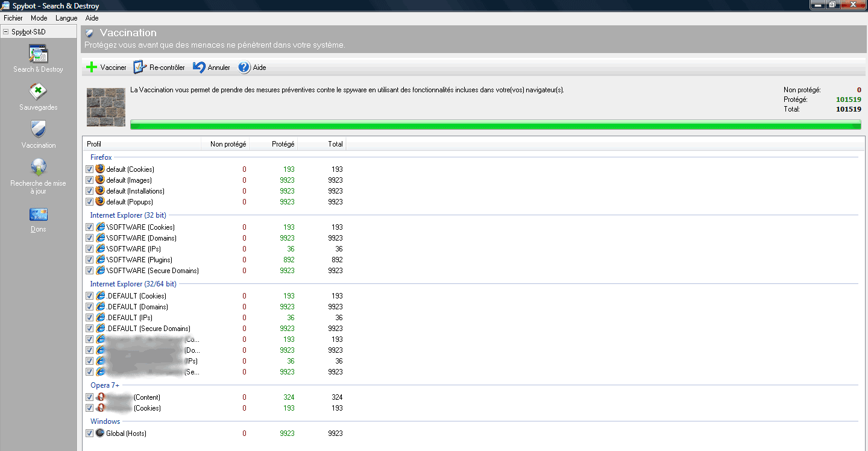Click Firefox icon of default (Installations)
The width and height of the screenshot is (868, 451).
tap(100, 191)
